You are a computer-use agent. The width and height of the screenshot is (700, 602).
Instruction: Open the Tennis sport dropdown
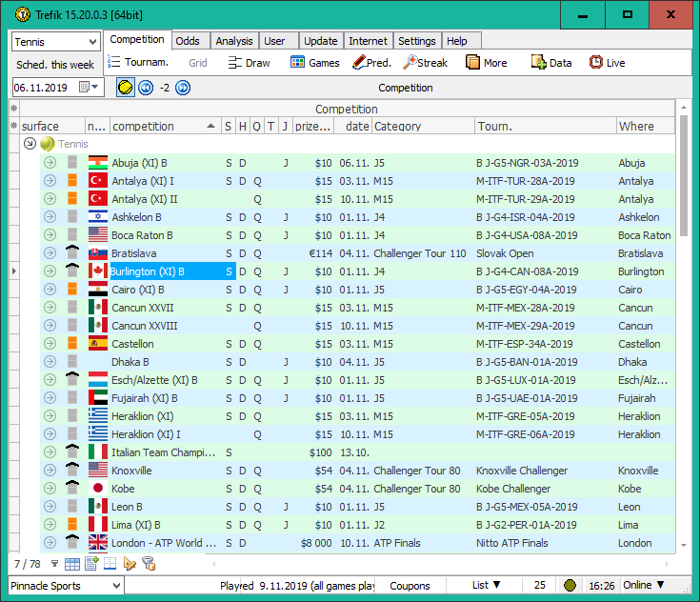click(x=92, y=42)
